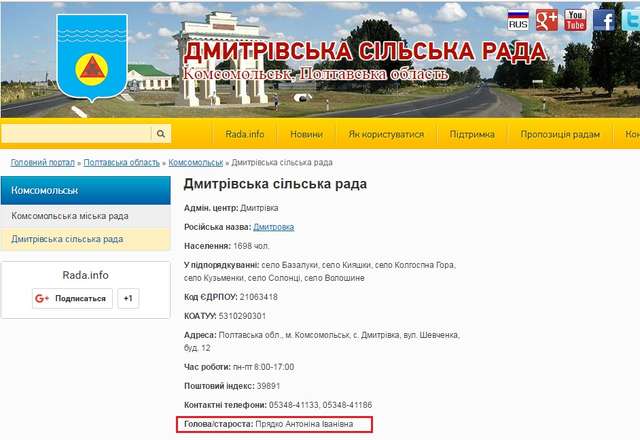Open Комсомольська міська рада sidebar item
Viewport: 640px width, 440px height.
pyautogui.click(x=86, y=216)
